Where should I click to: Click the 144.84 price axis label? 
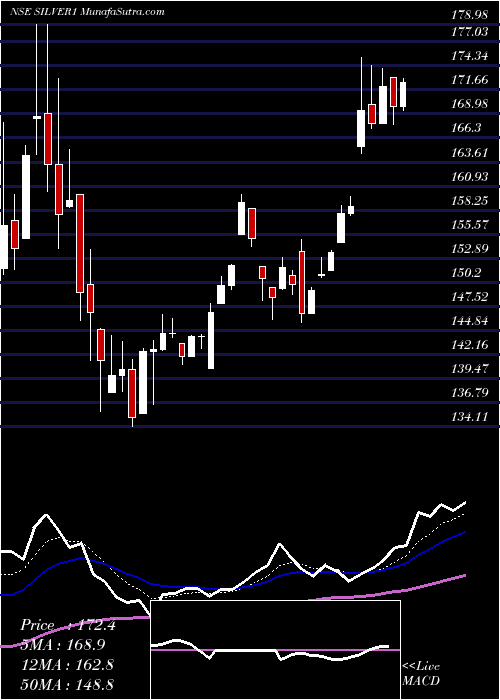tap(469, 321)
